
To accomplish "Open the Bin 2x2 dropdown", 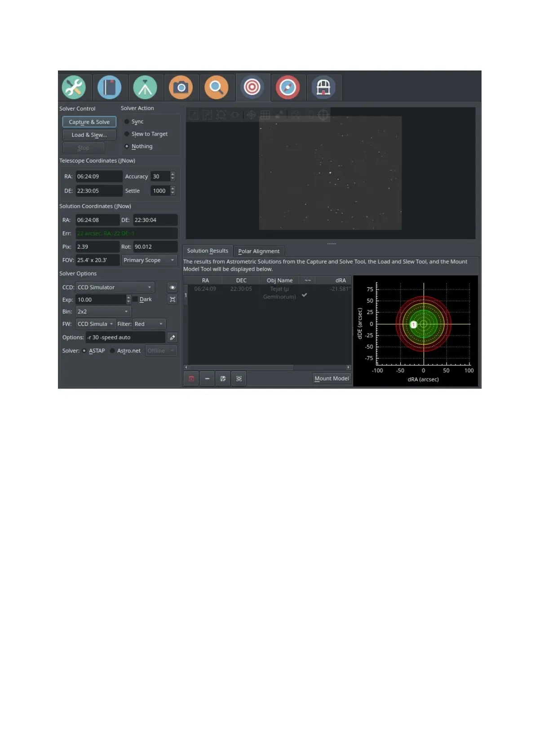I will click(103, 312).
